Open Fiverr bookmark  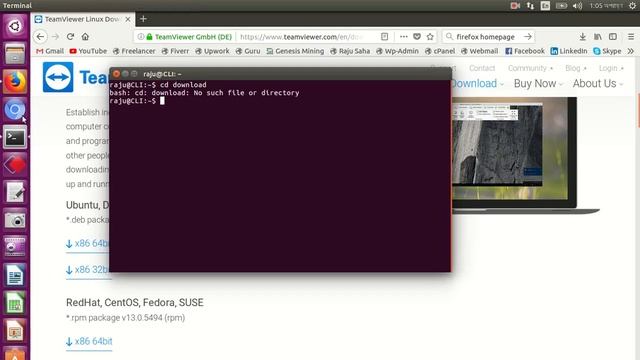click(175, 51)
